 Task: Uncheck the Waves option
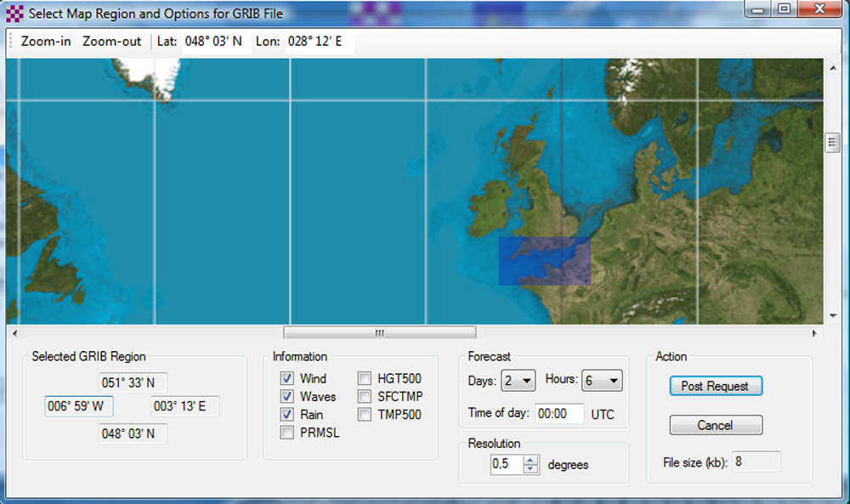[x=287, y=397]
